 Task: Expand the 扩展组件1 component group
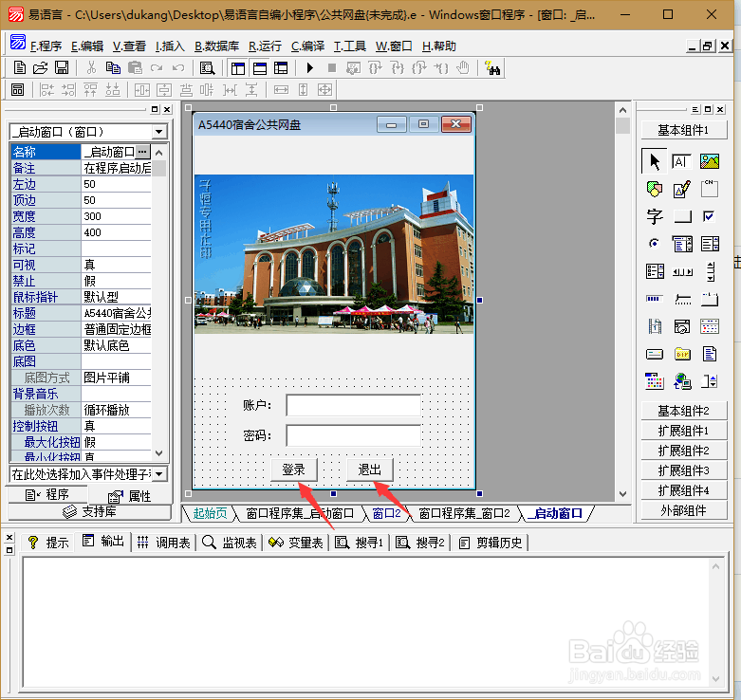tap(683, 431)
